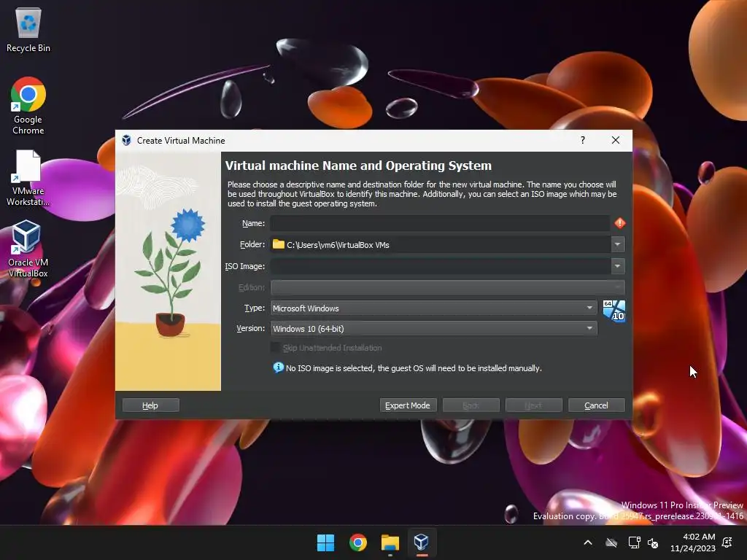
Task: Select the Oracle VM VirtualBox desktop shortcut
Action: [28, 249]
